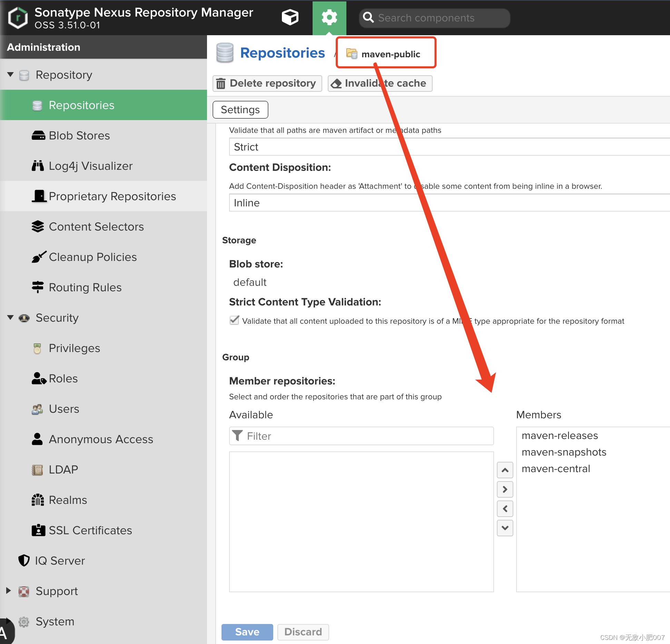Click the browse components cube icon
This screenshot has width=670, height=644.
pyautogui.click(x=290, y=17)
